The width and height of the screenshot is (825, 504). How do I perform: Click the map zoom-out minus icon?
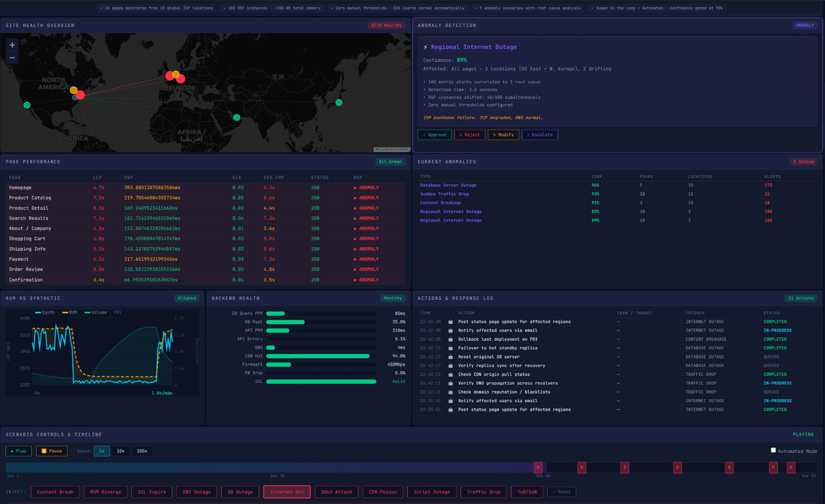pos(12,57)
